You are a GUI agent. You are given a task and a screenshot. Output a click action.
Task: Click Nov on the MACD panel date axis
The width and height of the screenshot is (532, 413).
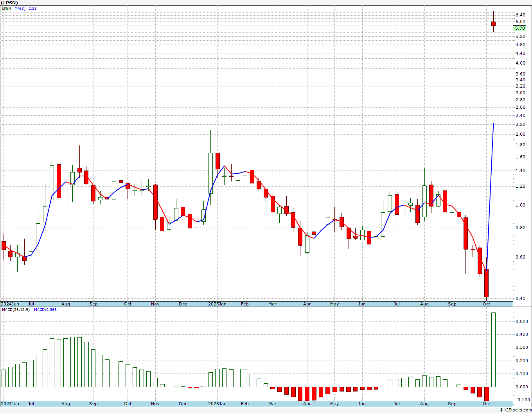pyautogui.click(x=155, y=404)
